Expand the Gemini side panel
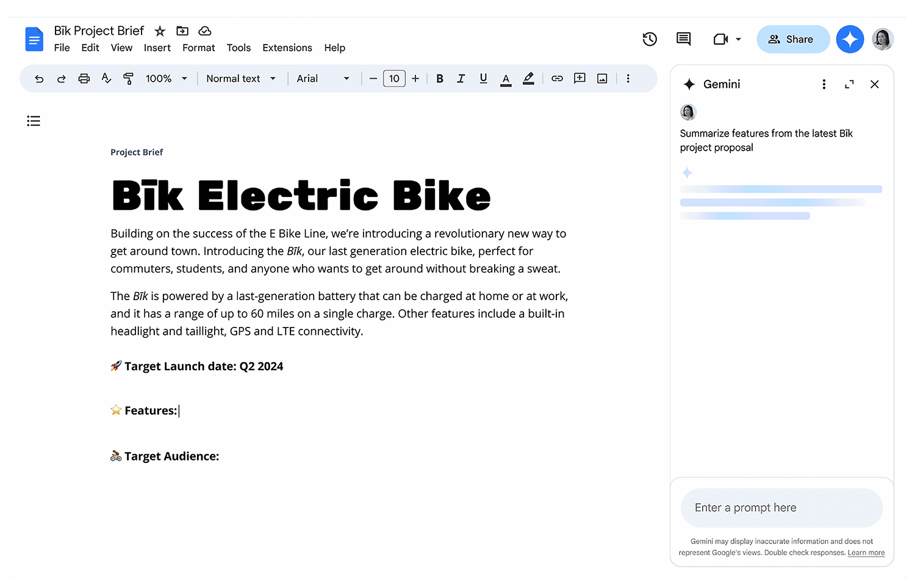Viewport: 915px width, 588px height. 849,84
